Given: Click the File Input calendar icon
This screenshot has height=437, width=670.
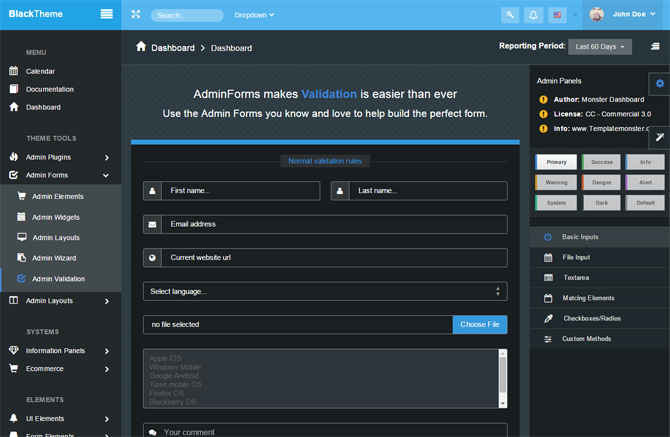Looking at the screenshot, I should 548,257.
